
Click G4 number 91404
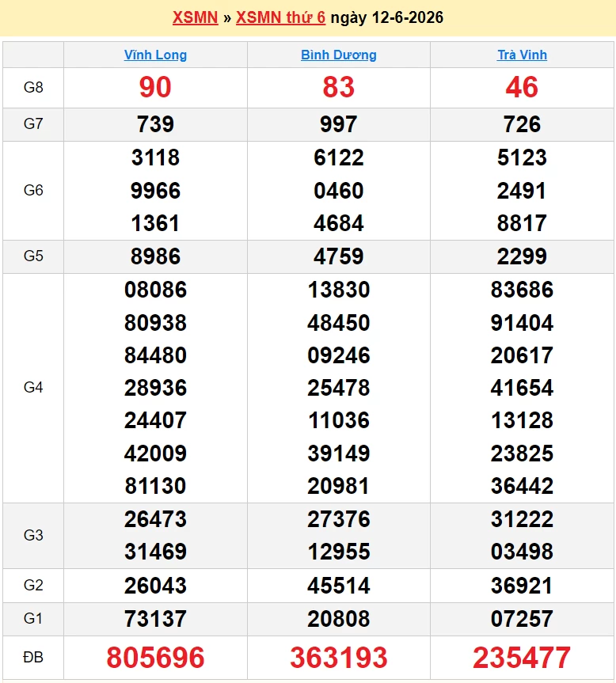tap(522, 323)
